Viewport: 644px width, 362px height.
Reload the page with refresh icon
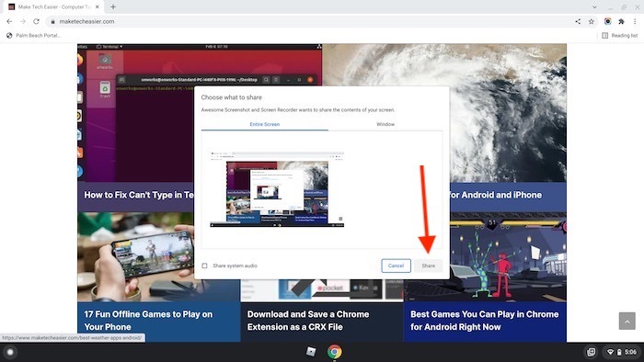[36, 21]
